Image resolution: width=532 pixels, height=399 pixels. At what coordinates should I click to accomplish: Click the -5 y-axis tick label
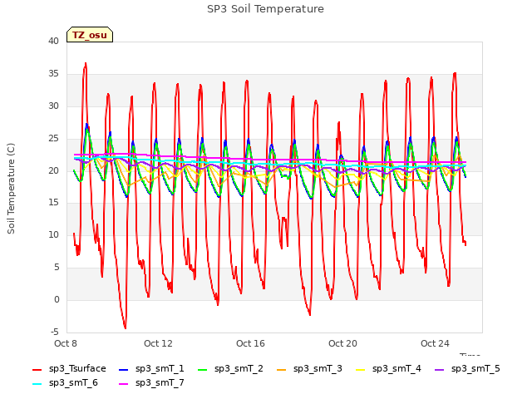tap(55, 332)
